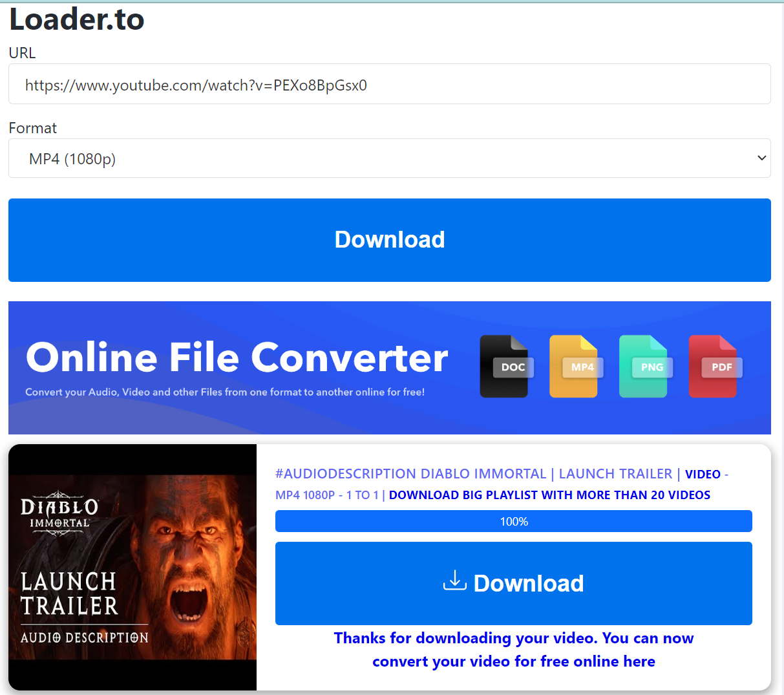Click the DOC file icon in banner
Image resolution: width=784 pixels, height=695 pixels.
click(506, 366)
